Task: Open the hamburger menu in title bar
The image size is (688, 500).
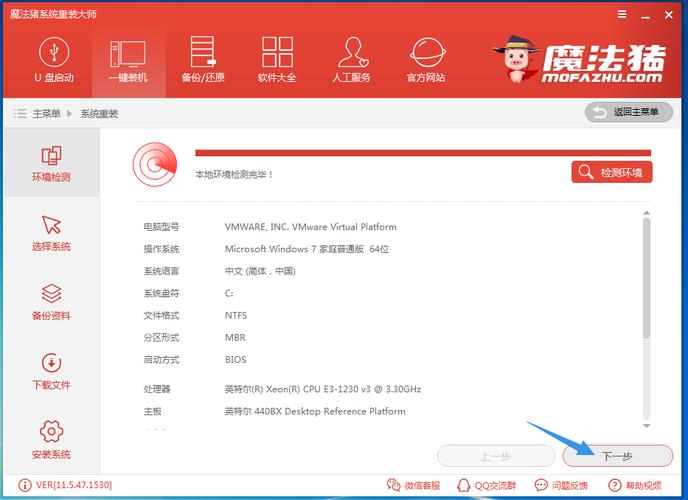Action: click(x=622, y=14)
